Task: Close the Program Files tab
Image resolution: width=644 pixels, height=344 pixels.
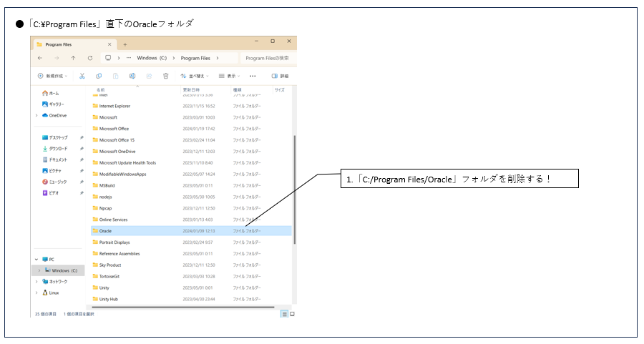Action: (109, 44)
